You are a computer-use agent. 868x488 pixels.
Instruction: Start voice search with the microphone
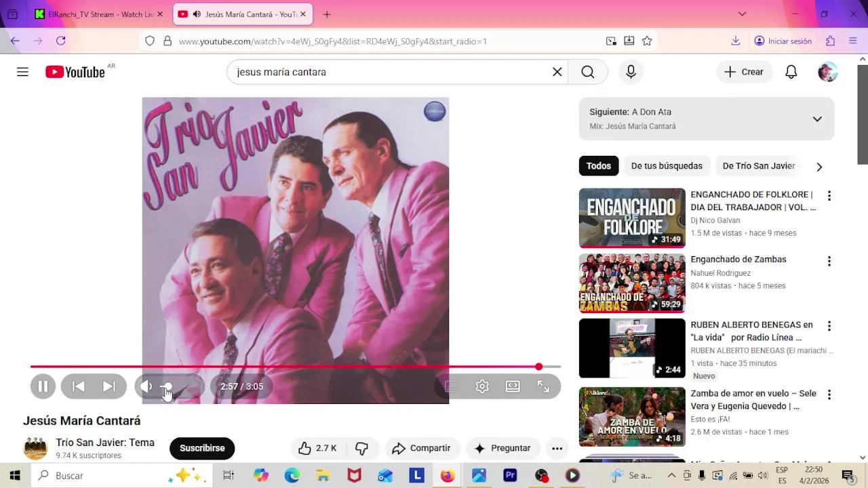click(x=631, y=72)
